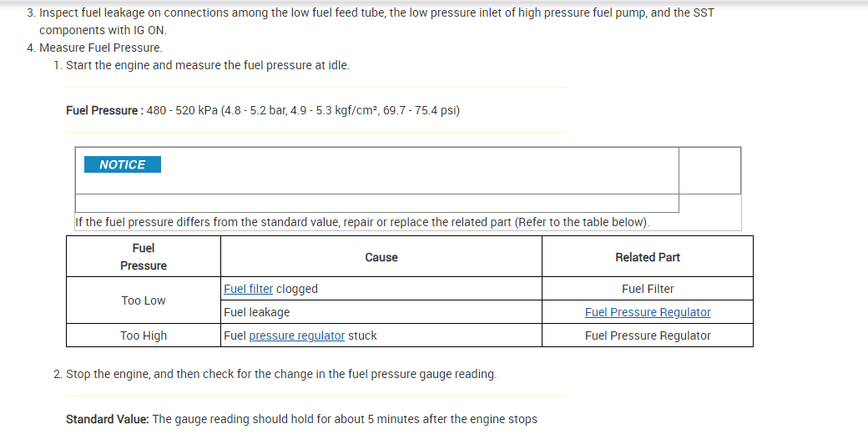Viewport: 868px width, 439px height.
Task: Select the Cause column header
Action: coord(381,257)
